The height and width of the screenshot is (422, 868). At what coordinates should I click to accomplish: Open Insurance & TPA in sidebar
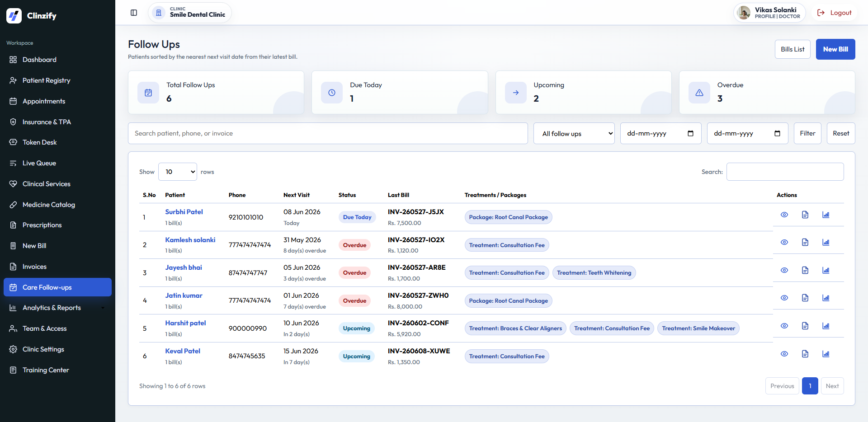click(57, 122)
